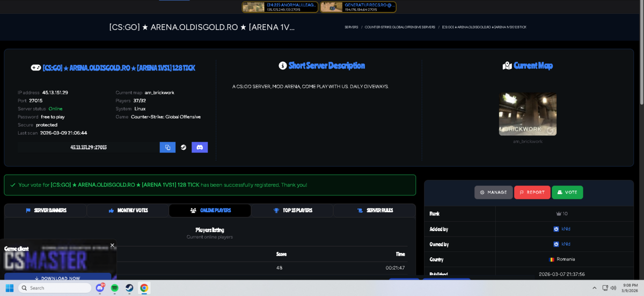This screenshot has height=296, width=644.
Task: Open Discord from the taskbar
Action: (x=100, y=288)
